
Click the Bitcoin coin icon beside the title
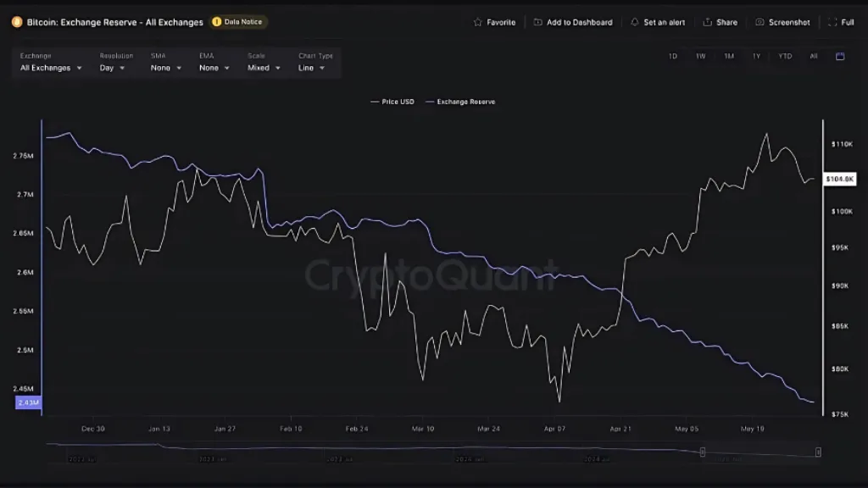(x=17, y=22)
